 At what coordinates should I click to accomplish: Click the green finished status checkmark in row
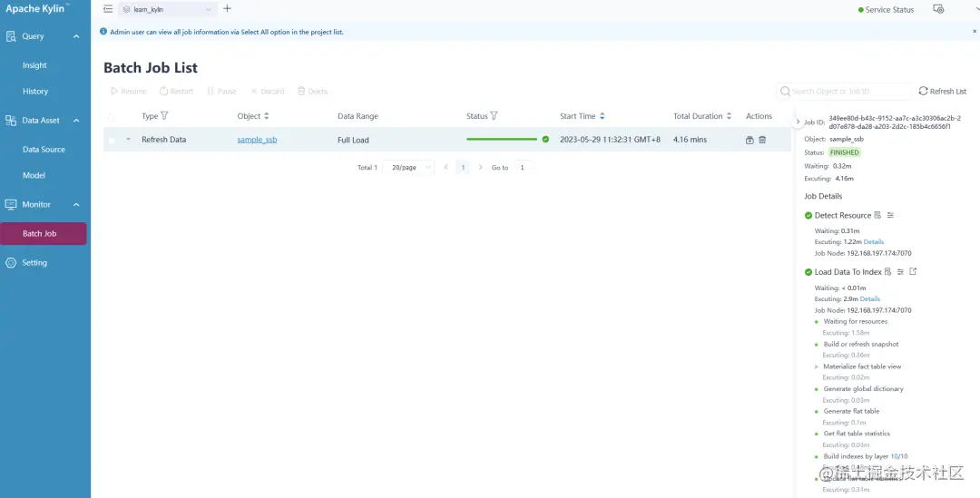(545, 140)
